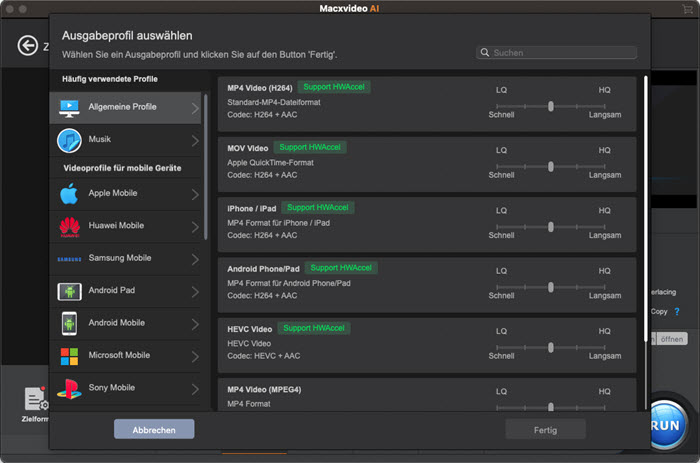Image resolution: width=700 pixels, height=463 pixels.
Task: Select HEVC Video profile
Action: point(427,345)
